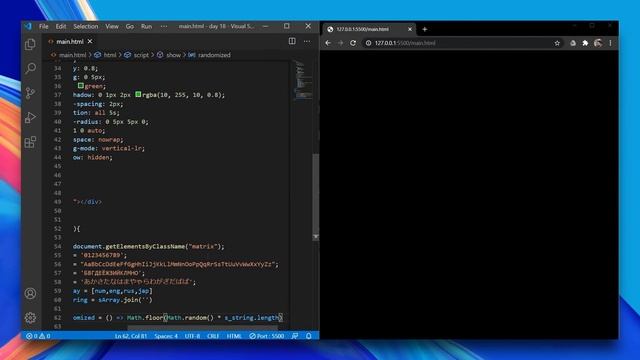Click browser Back button
Image resolution: width=640 pixels, height=360 pixels.
[328, 43]
